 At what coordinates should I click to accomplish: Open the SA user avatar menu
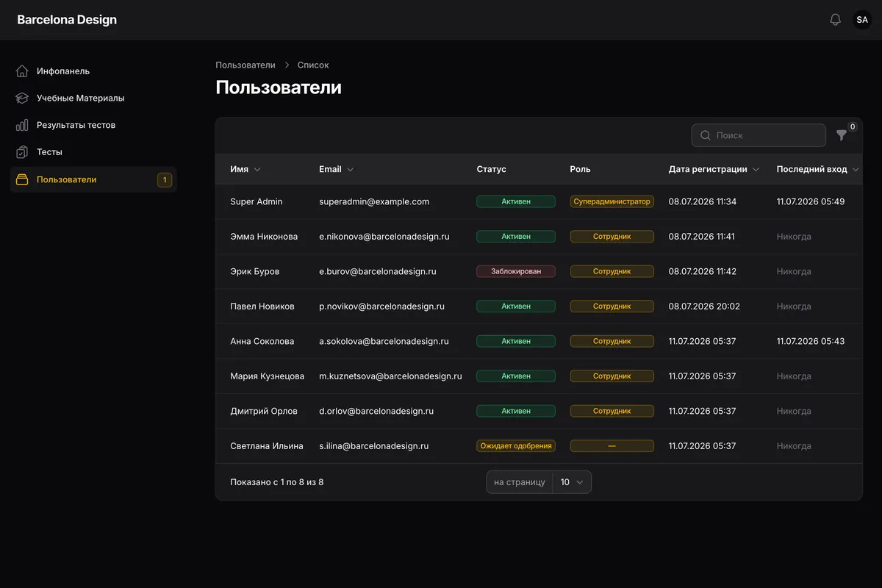(862, 20)
